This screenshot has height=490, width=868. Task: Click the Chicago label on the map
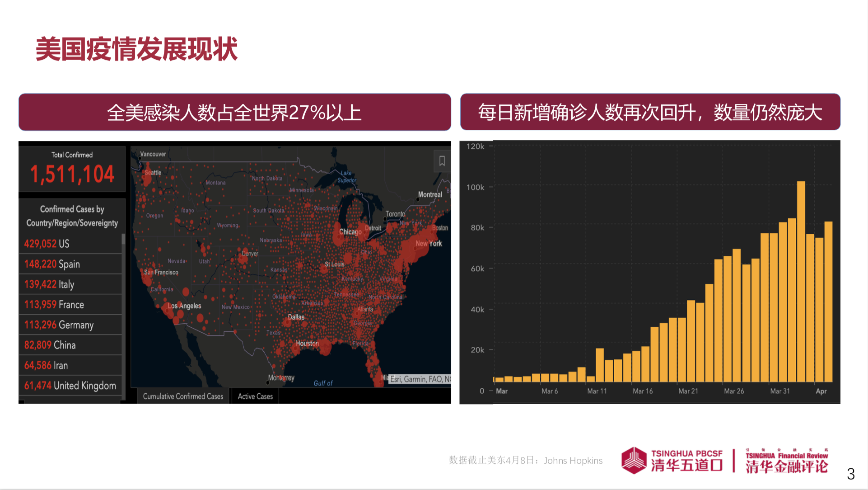[x=350, y=232]
